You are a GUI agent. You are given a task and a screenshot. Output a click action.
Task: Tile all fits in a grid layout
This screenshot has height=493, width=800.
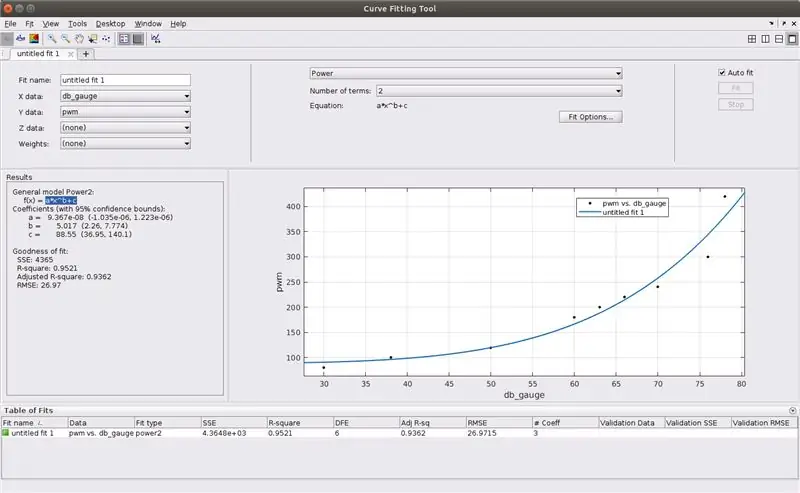coord(752,39)
